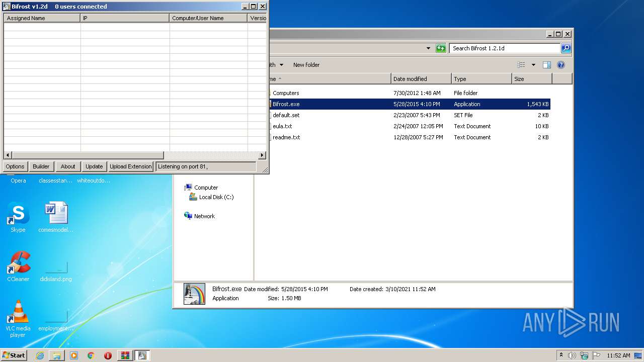The width and height of the screenshot is (644, 362).
Task: Launch Google Chrome from the taskbar
Action: coord(91,355)
